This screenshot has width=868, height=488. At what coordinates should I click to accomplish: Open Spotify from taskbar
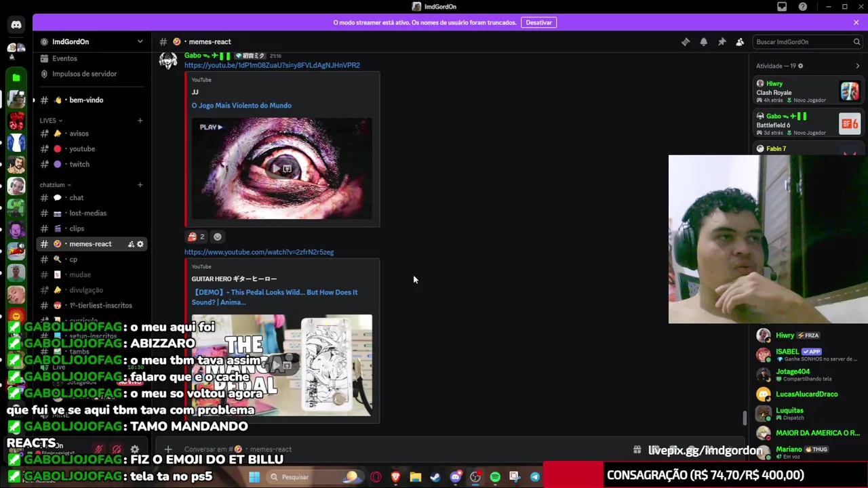[x=495, y=477]
